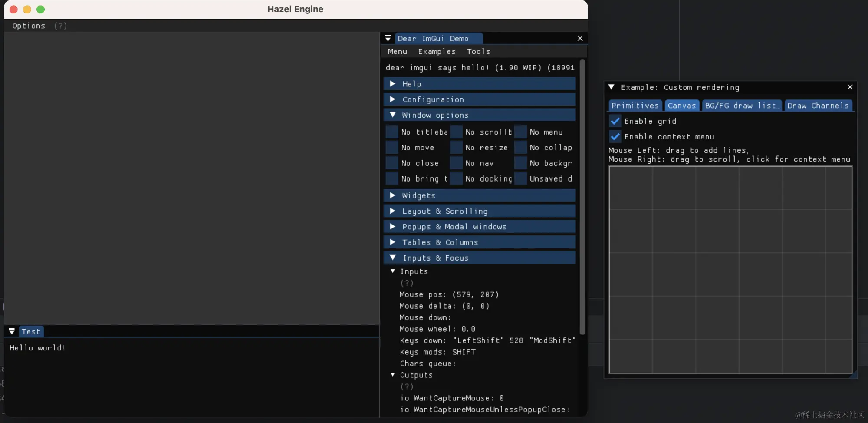Tick the No close checkbox
The image size is (868, 423).
coord(392,163)
